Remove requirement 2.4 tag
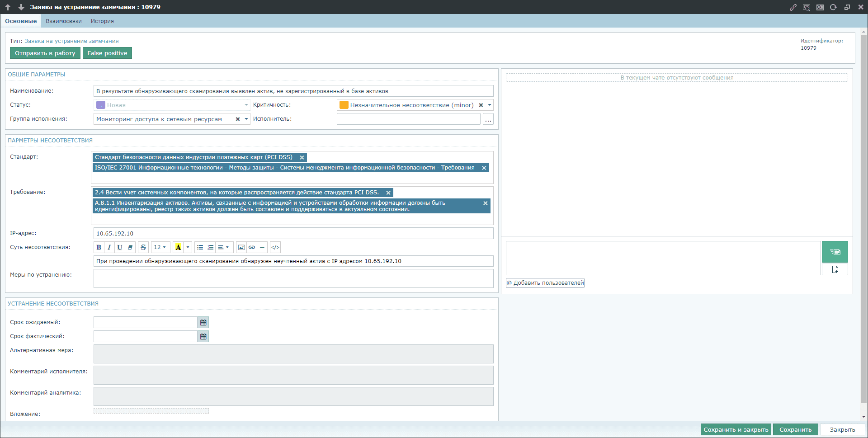 388,193
